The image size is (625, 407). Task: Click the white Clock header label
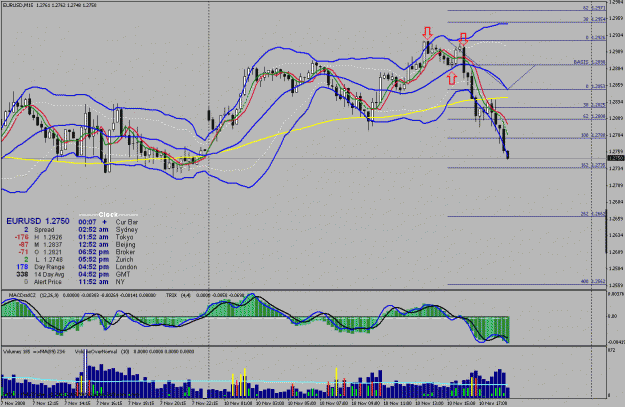click(x=108, y=214)
